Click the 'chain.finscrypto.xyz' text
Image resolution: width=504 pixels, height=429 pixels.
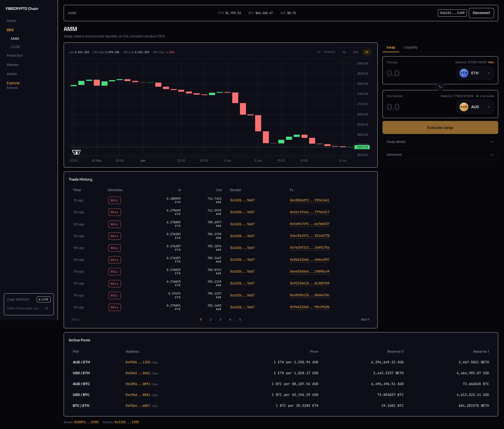[23, 309]
